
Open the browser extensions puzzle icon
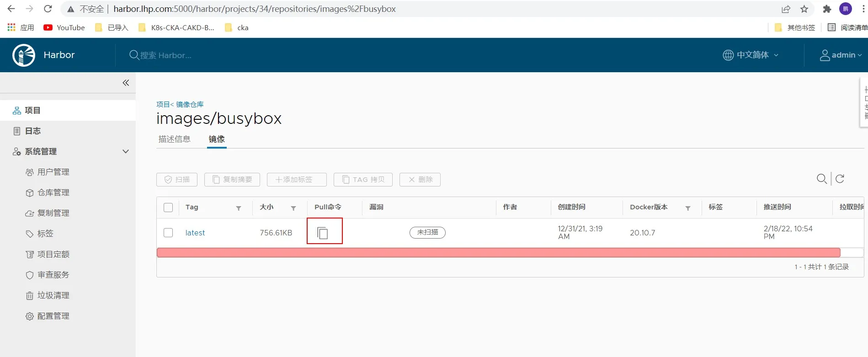click(827, 9)
